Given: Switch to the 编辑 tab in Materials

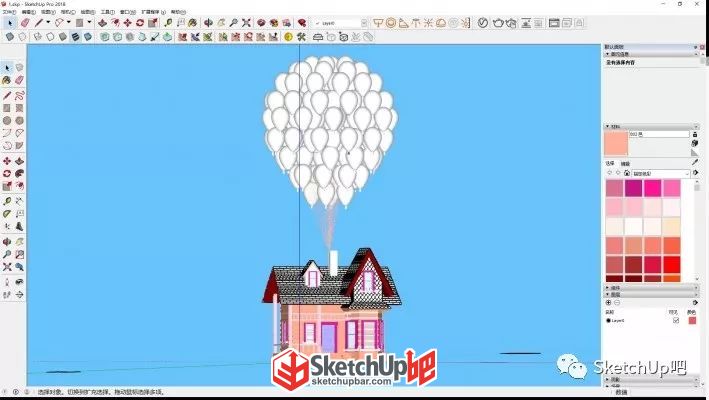Looking at the screenshot, I should pos(625,164).
